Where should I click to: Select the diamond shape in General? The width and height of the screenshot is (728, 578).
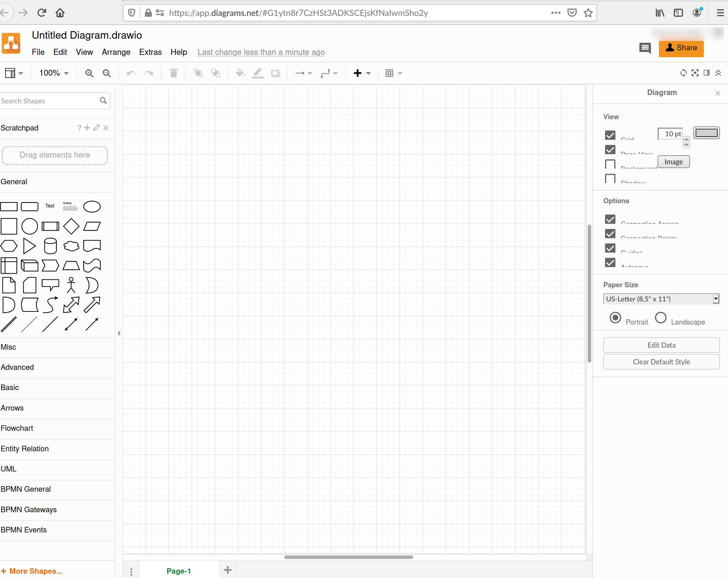[71, 226]
